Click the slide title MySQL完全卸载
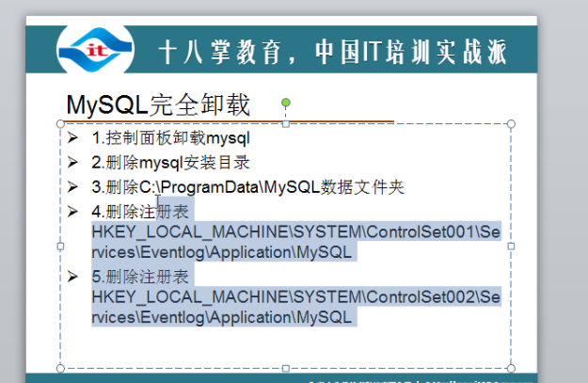 158,105
